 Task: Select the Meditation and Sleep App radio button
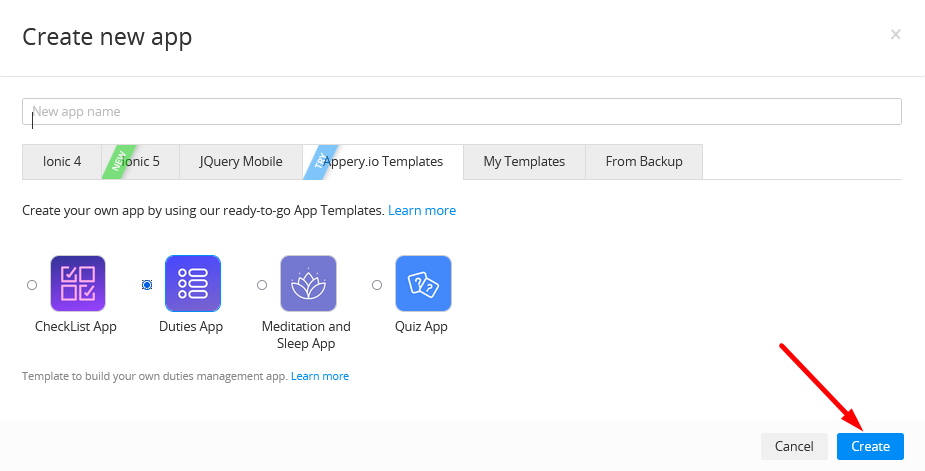[x=262, y=285]
